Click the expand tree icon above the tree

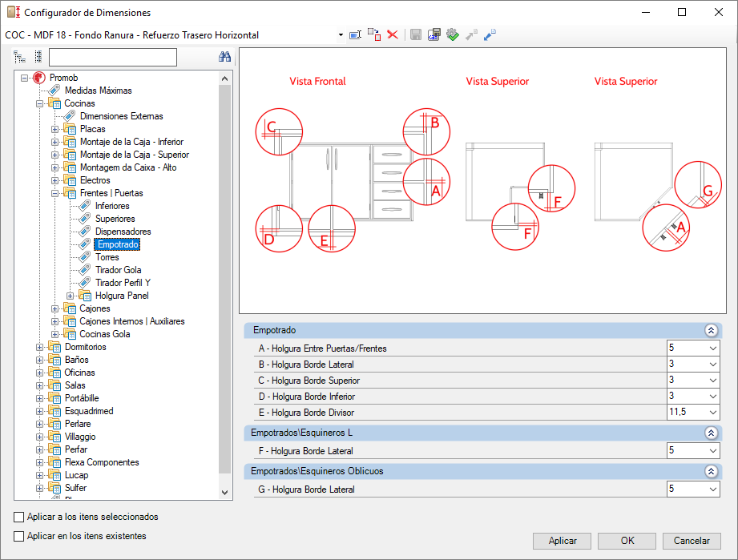19,57
